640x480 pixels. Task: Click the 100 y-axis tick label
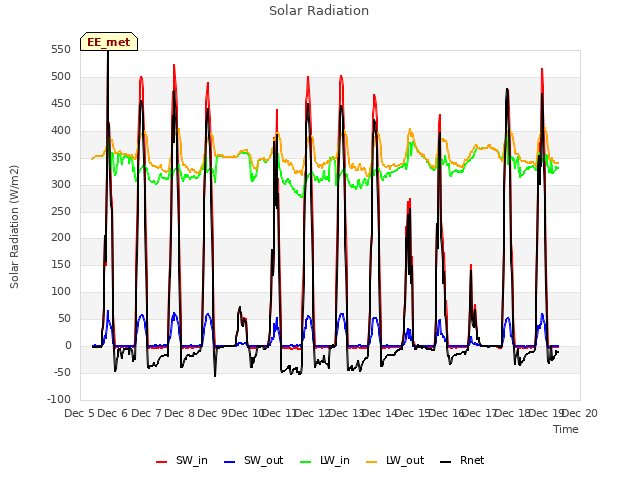pyautogui.click(x=61, y=291)
